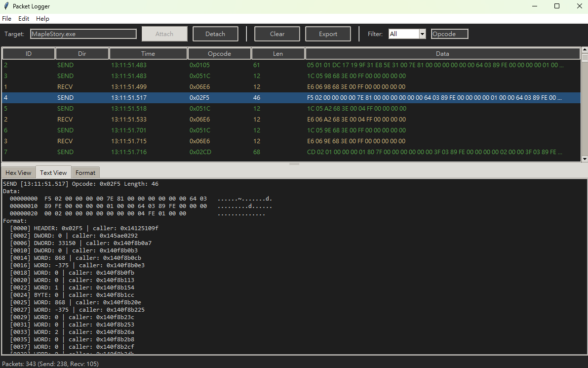Select SEND packet at 13:11:51.518

(x=291, y=108)
